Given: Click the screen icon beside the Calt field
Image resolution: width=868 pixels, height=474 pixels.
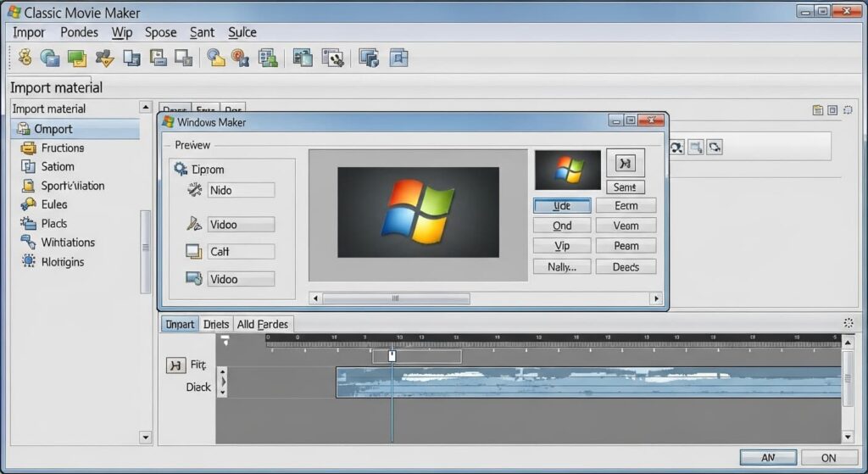Looking at the screenshot, I should 194,251.
